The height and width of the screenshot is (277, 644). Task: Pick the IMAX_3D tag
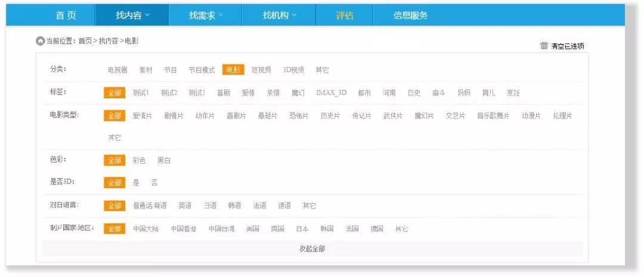click(331, 93)
